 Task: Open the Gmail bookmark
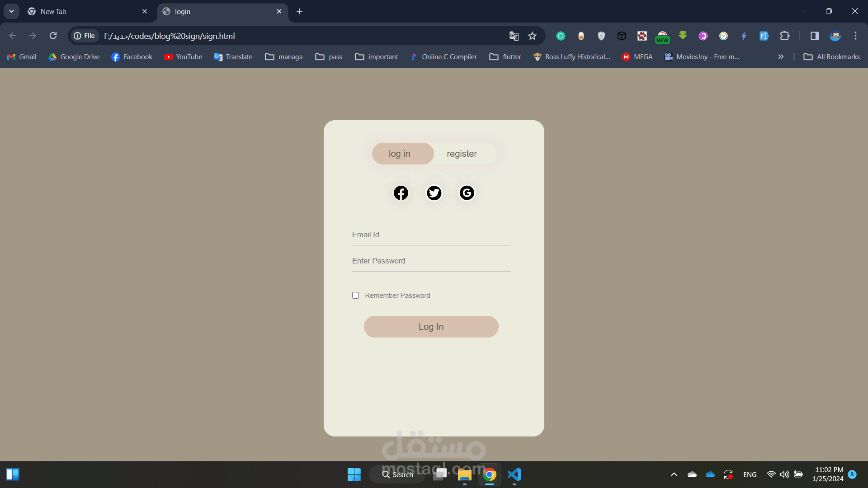[22, 57]
